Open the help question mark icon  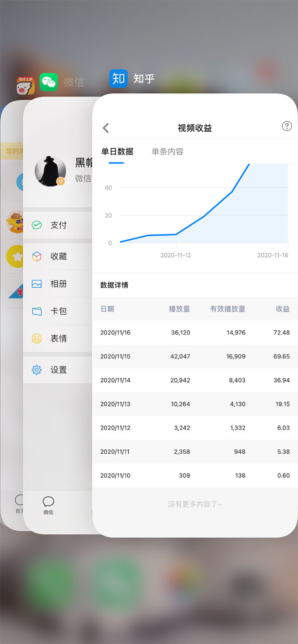click(287, 126)
